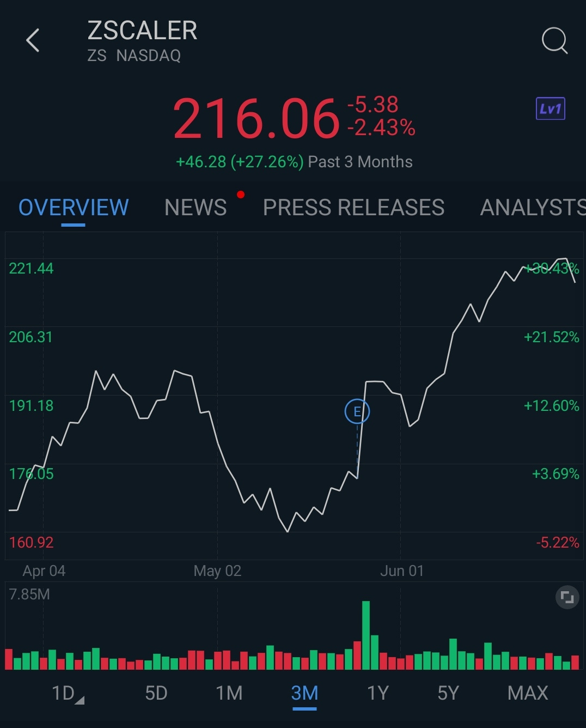Tap the Lv1 quote level badge

(551, 108)
